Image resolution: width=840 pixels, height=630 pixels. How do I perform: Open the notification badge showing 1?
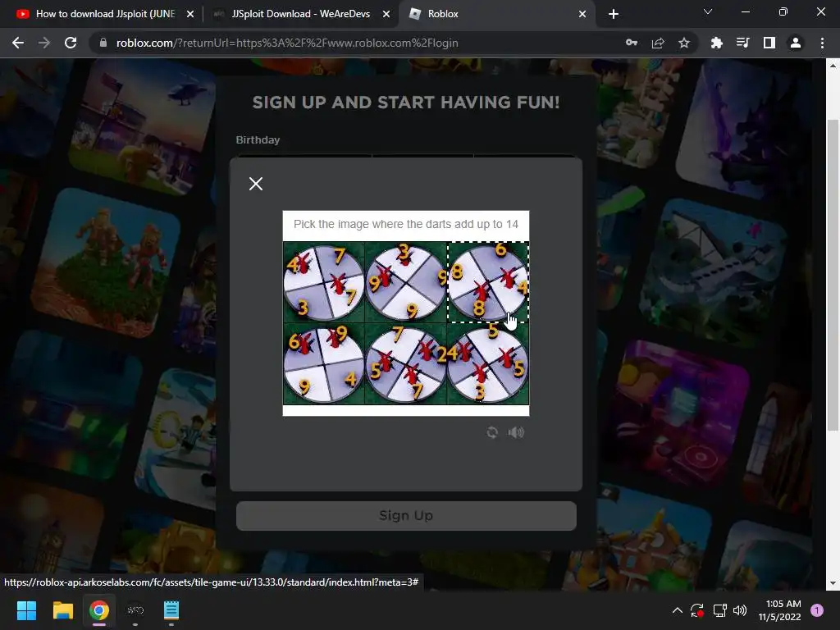point(817,610)
